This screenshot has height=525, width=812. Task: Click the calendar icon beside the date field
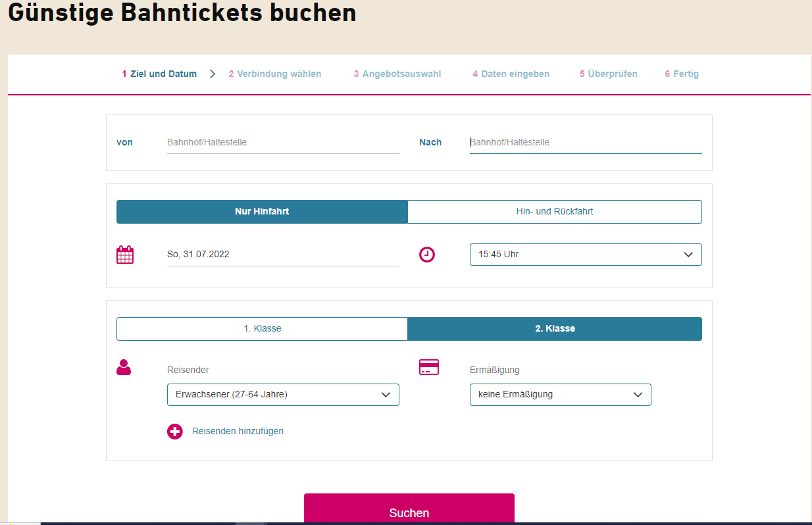(x=125, y=255)
